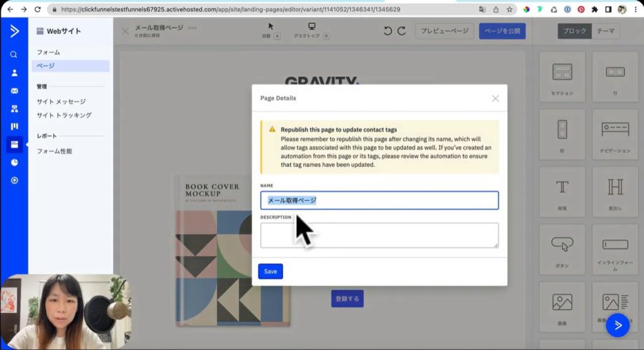The width and height of the screenshot is (644, 350).
Task: Click the NAME input field
Action: (x=379, y=200)
